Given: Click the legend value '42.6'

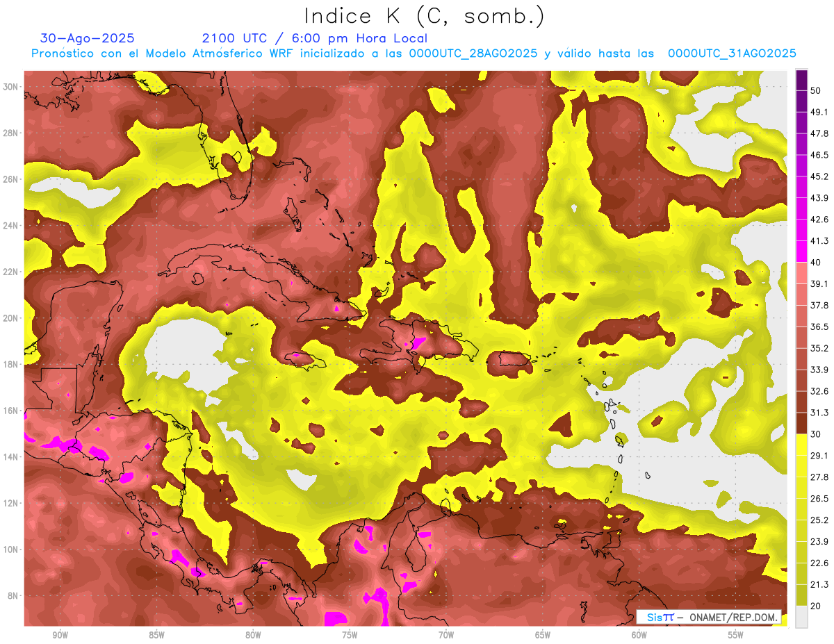Looking at the screenshot, I should (x=819, y=220).
